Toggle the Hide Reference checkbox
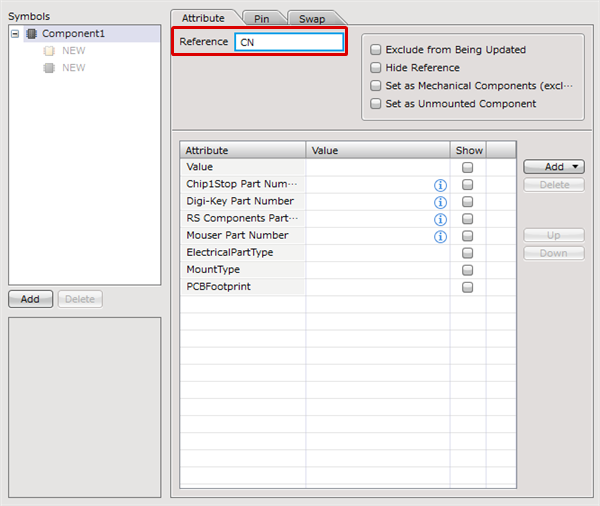This screenshot has width=600, height=506. [376, 68]
